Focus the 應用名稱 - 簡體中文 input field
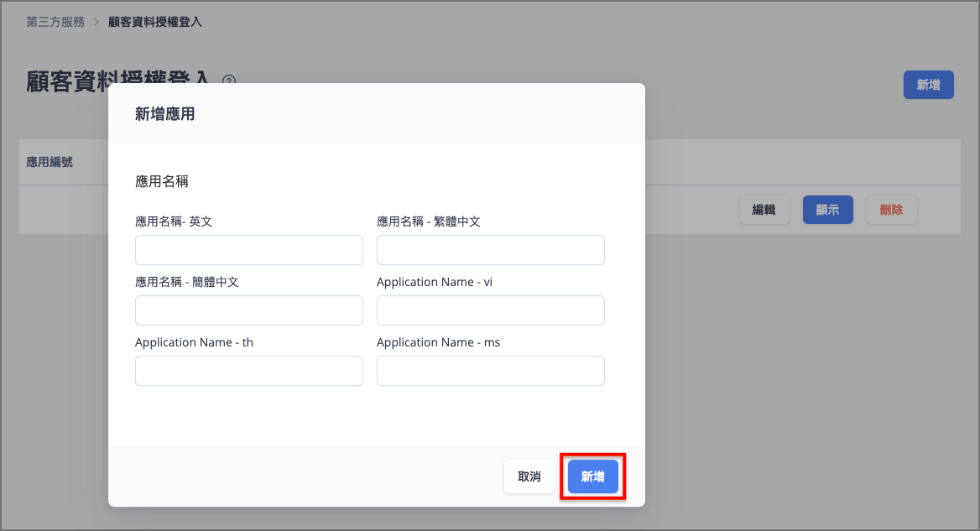 click(x=248, y=310)
